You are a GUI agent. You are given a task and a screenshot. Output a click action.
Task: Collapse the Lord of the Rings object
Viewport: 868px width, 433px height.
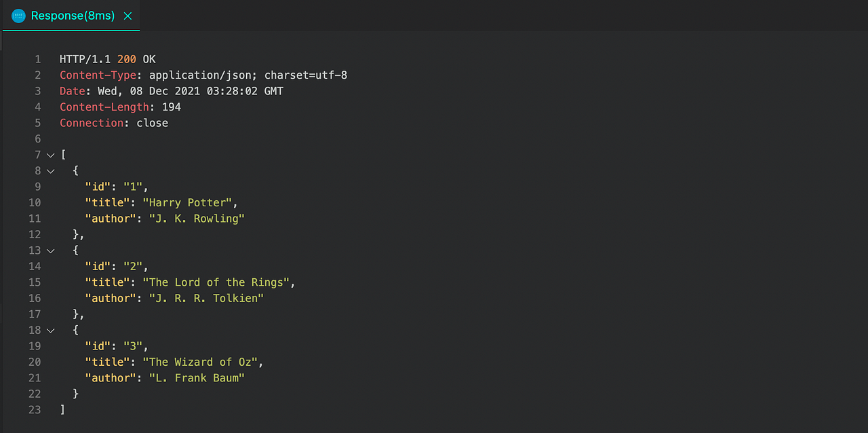[50, 250]
